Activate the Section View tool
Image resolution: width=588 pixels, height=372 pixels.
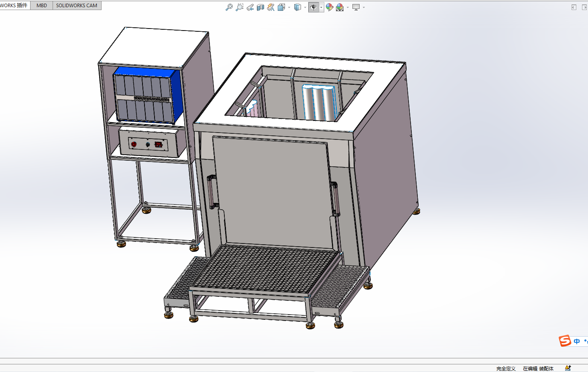[260, 7]
